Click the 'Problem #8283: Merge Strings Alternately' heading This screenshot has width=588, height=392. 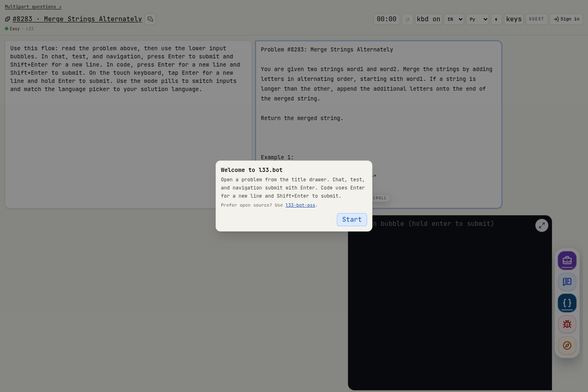click(x=327, y=49)
